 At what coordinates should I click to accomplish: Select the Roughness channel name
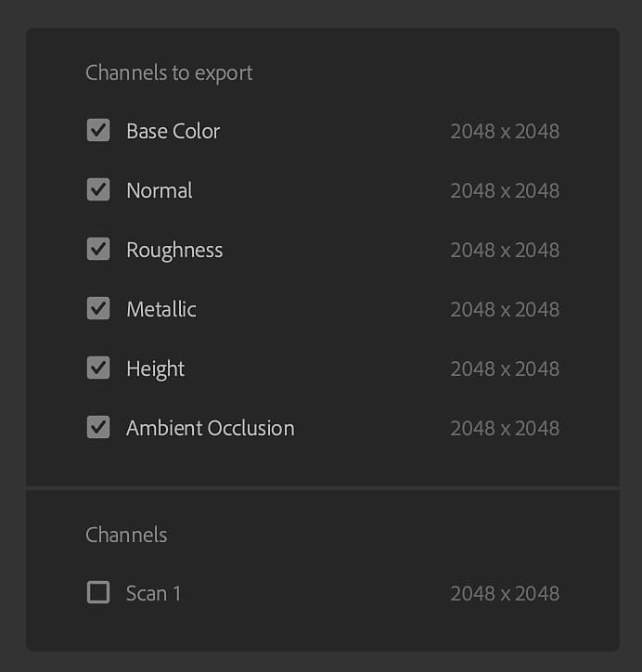(x=174, y=250)
